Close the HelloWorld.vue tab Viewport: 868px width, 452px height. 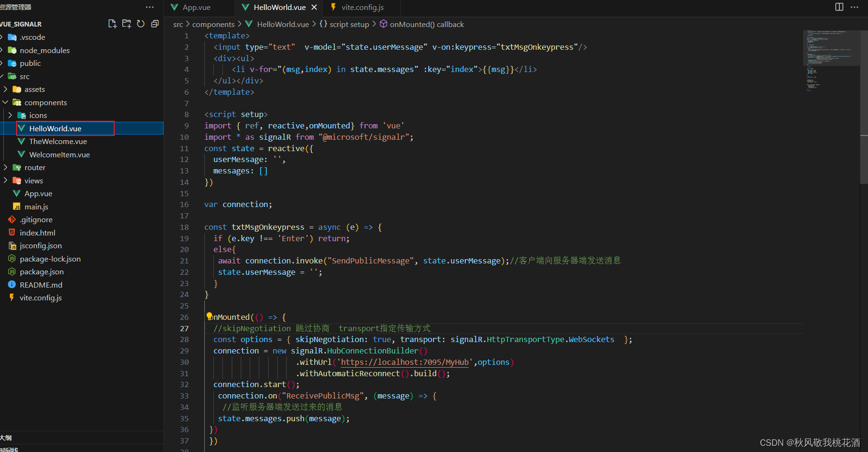314,7
